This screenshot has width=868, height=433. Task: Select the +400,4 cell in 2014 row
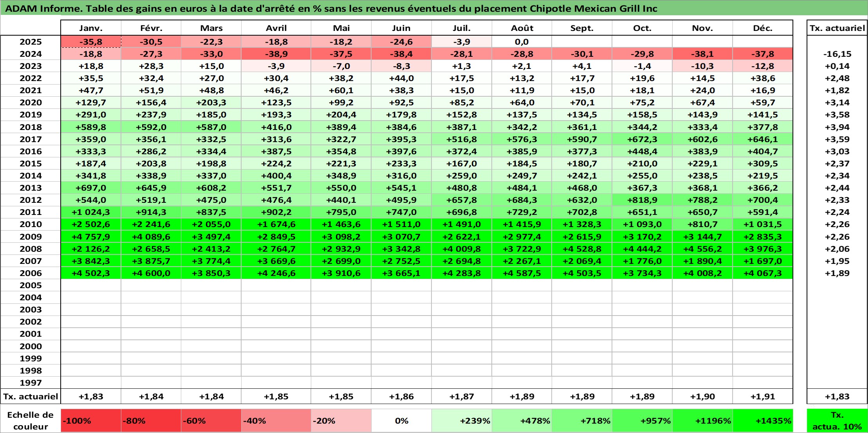276,176
